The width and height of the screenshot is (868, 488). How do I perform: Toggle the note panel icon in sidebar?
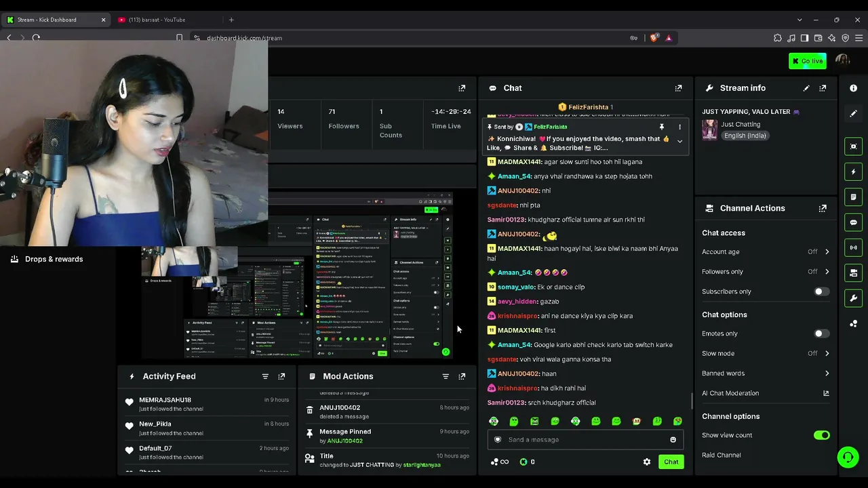(x=853, y=197)
